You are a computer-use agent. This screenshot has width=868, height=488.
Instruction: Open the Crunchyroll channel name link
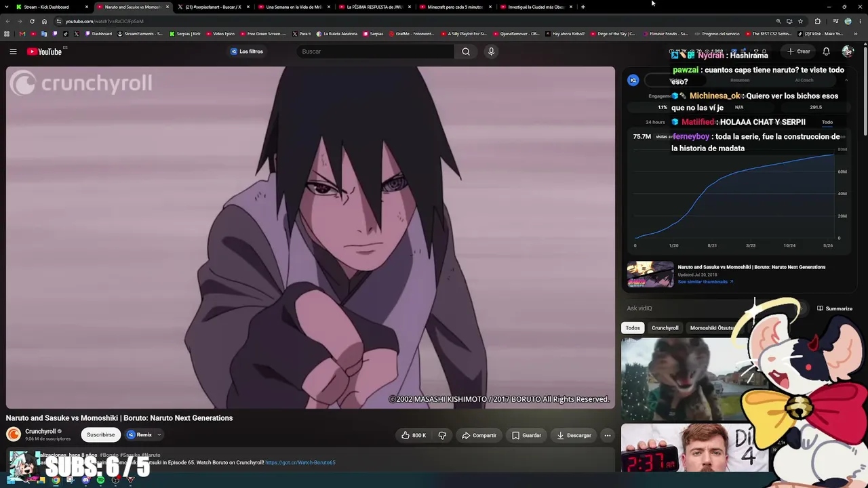point(41,431)
